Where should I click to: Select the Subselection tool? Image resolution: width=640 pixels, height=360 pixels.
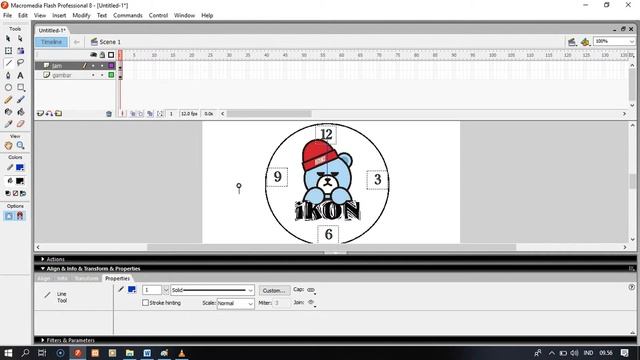pos(20,39)
